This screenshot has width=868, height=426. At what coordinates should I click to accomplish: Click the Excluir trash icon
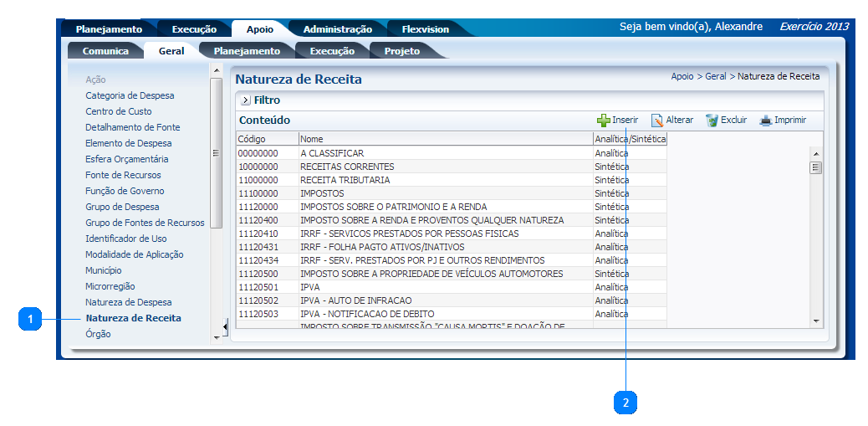coord(712,121)
